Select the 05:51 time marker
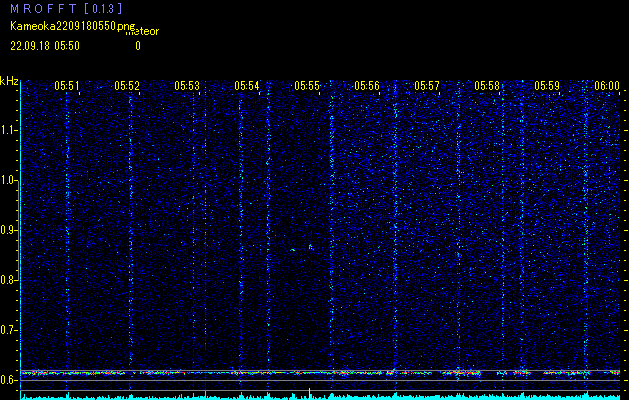Viewport: 629px width, 400px height. tap(67, 86)
